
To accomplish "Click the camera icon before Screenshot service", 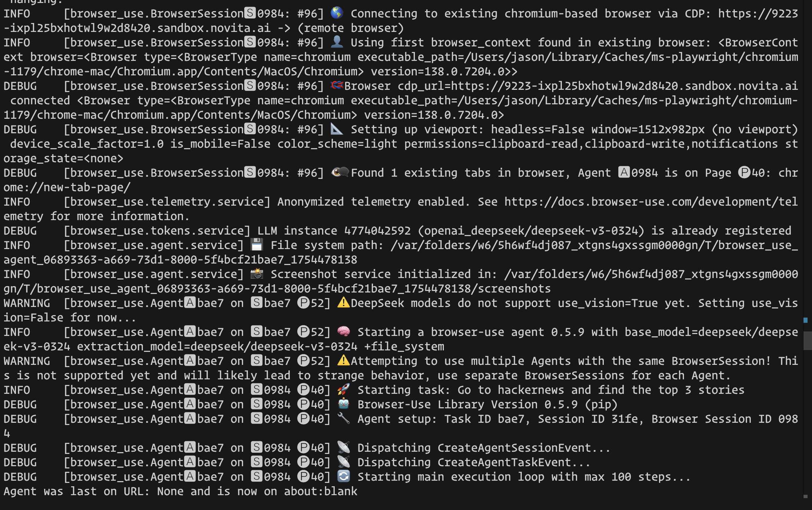I will [x=256, y=274].
